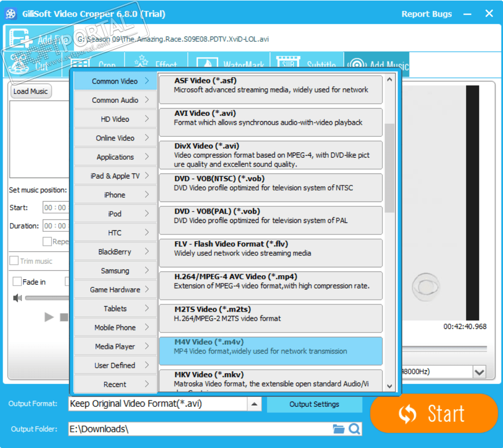The width and height of the screenshot is (503, 448).
Task: Enable the Fade in checkbox
Action: tap(17, 281)
